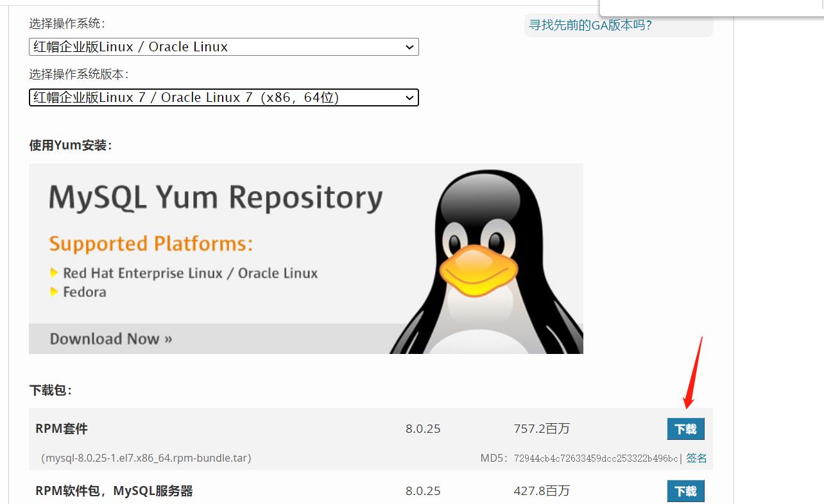Click the MySQL Yum Repository banner
824x504 pixels.
tap(306, 258)
